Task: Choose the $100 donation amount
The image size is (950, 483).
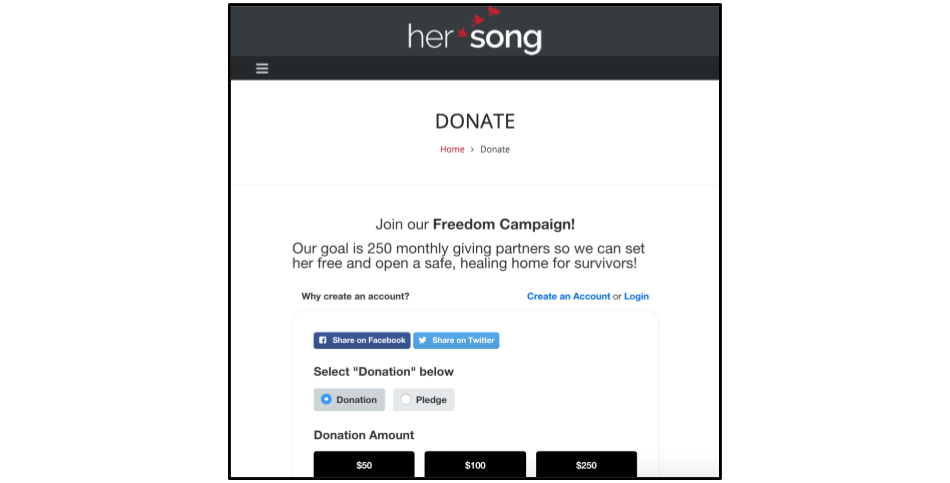Action: (x=475, y=464)
